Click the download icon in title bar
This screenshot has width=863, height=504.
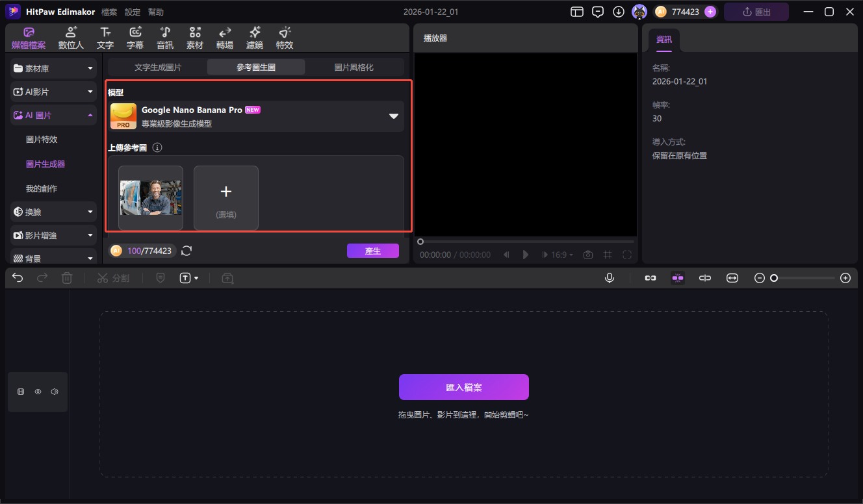click(618, 12)
